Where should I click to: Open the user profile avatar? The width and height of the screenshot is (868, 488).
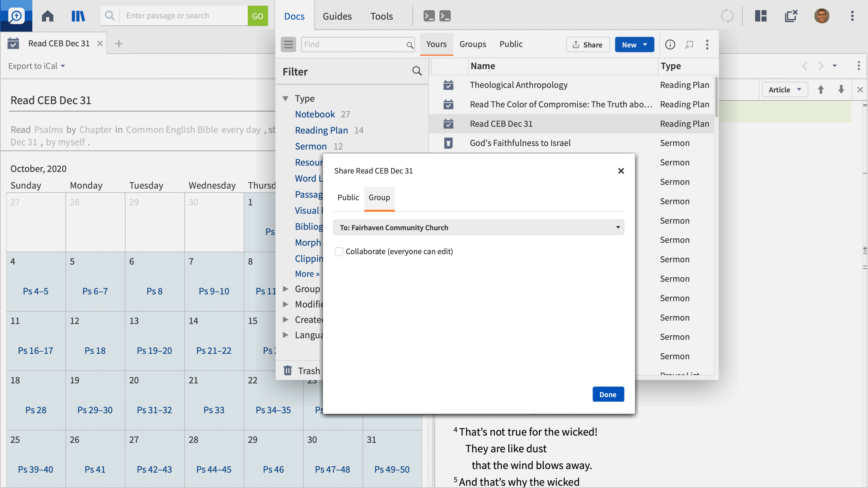coord(821,16)
